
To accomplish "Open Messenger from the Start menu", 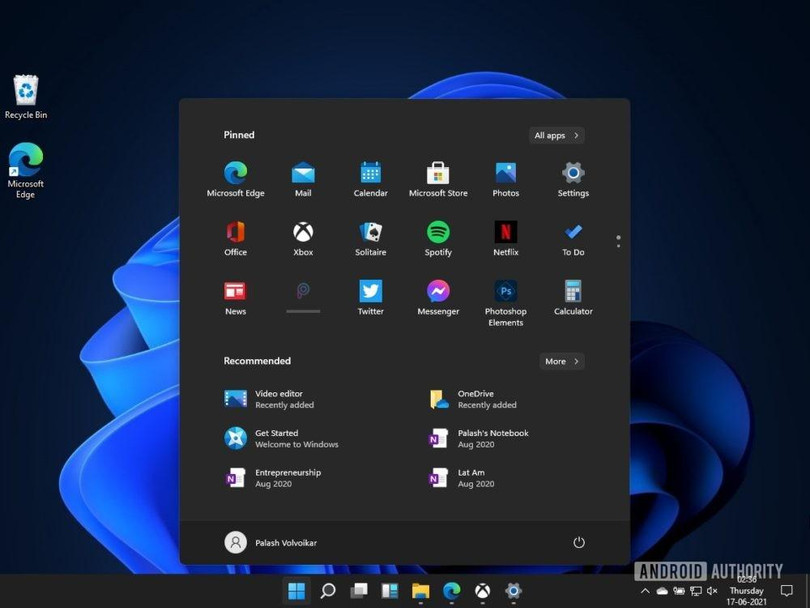I will click(437, 290).
